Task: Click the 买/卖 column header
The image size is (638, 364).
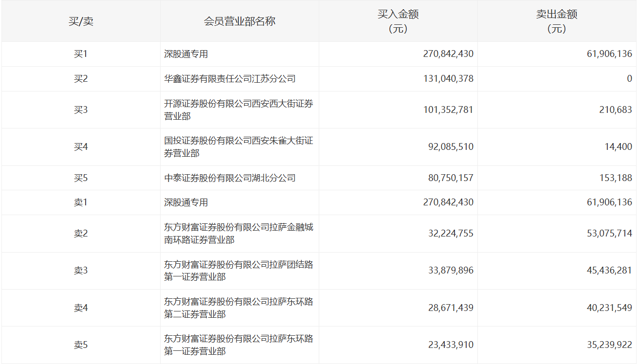Action: pyautogui.click(x=81, y=21)
